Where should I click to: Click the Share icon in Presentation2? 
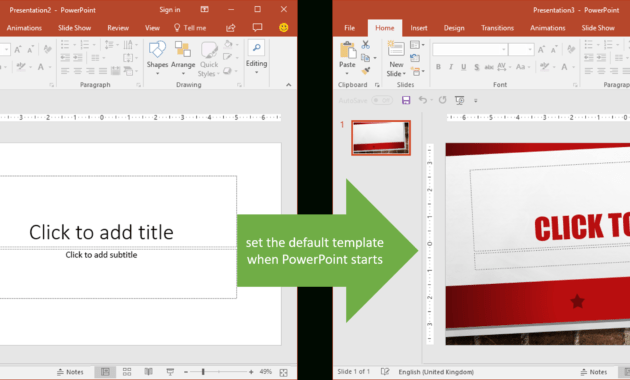(x=231, y=28)
